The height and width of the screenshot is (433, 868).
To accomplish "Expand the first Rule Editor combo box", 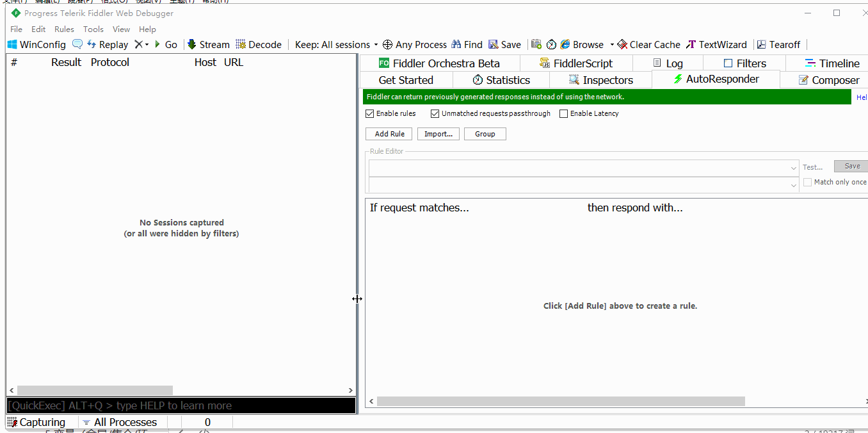I will (794, 168).
